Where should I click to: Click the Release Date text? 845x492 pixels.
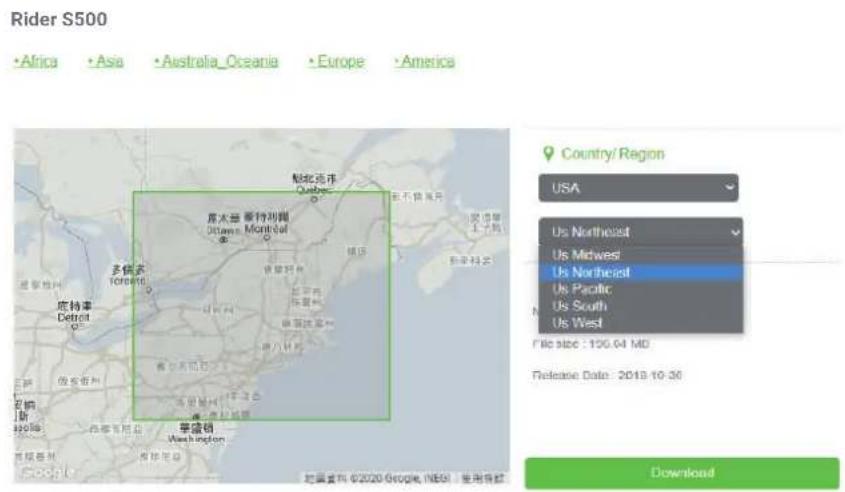coord(607,375)
